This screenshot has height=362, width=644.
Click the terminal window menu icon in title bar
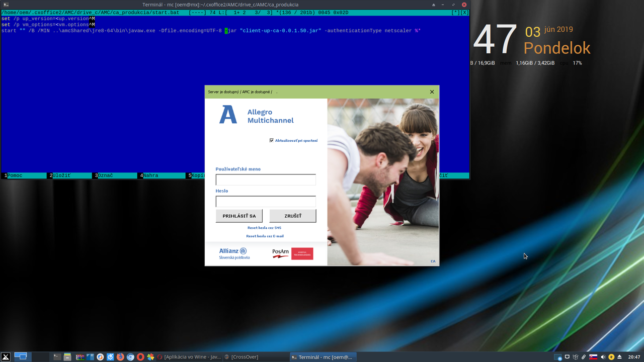click(5, 5)
